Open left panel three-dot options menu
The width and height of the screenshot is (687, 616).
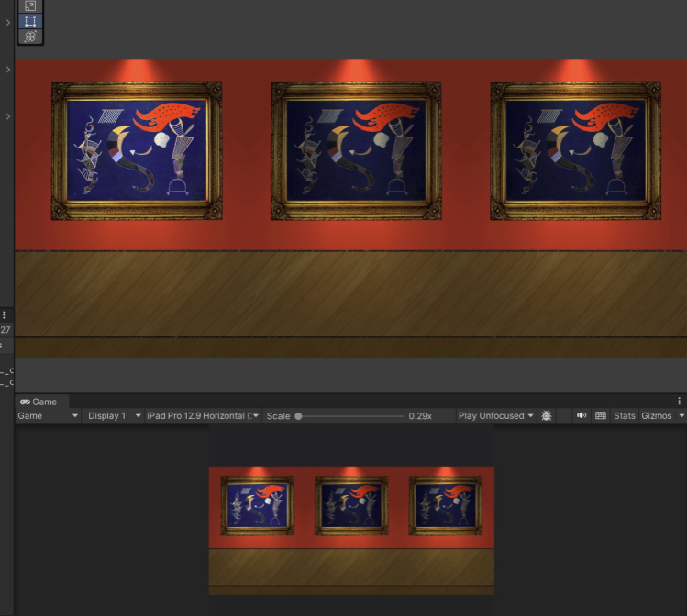[x=4, y=314]
